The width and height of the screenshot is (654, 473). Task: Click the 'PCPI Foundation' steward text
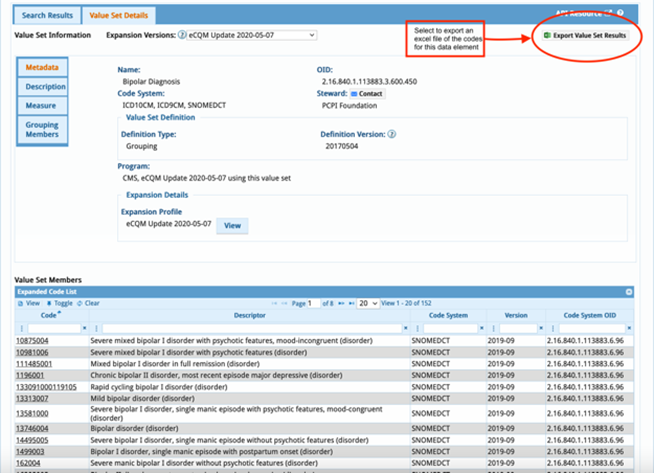tap(349, 106)
